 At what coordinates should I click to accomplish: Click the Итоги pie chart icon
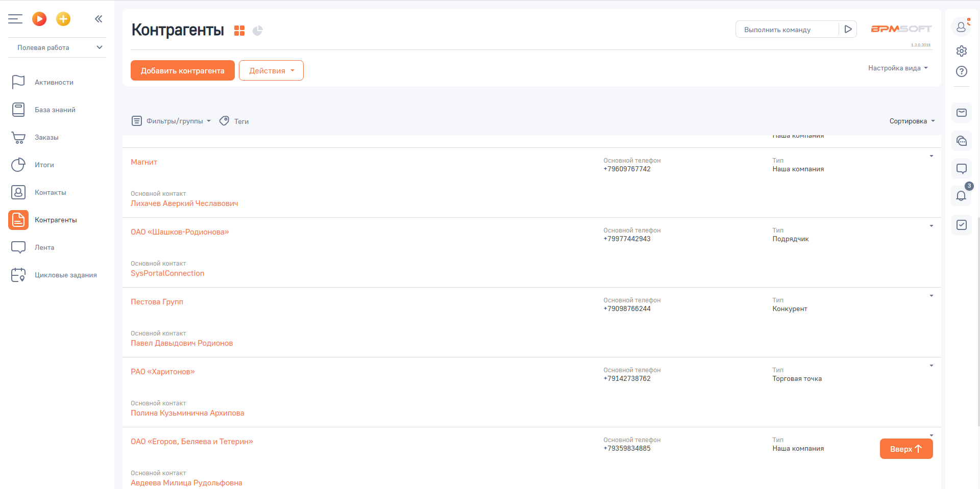pyautogui.click(x=18, y=165)
